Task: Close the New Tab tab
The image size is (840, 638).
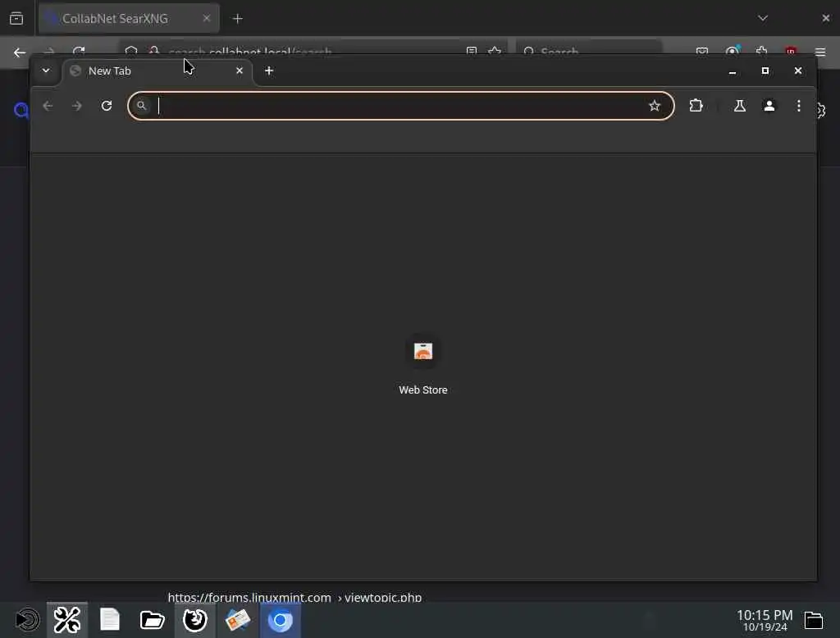Action: [240, 71]
